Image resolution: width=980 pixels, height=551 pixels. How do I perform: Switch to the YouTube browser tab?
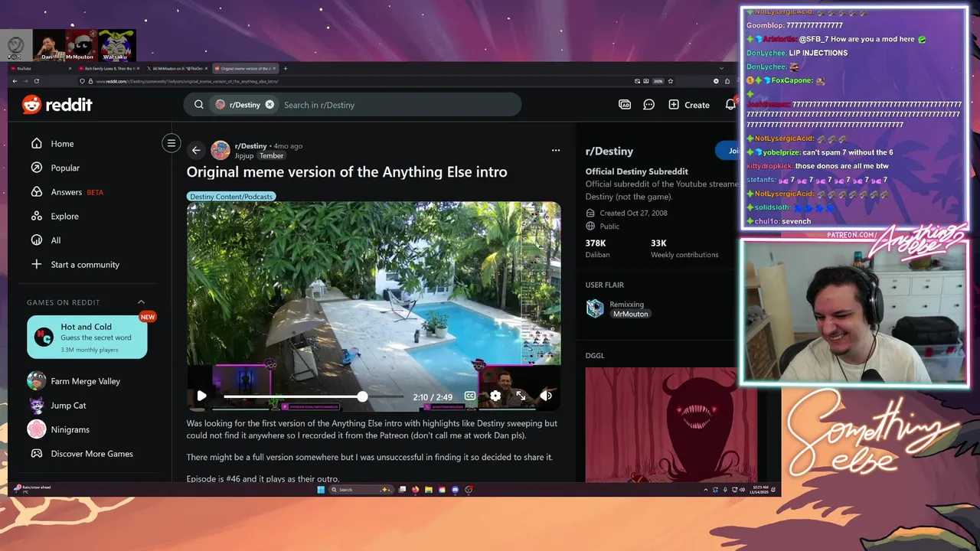click(42, 68)
